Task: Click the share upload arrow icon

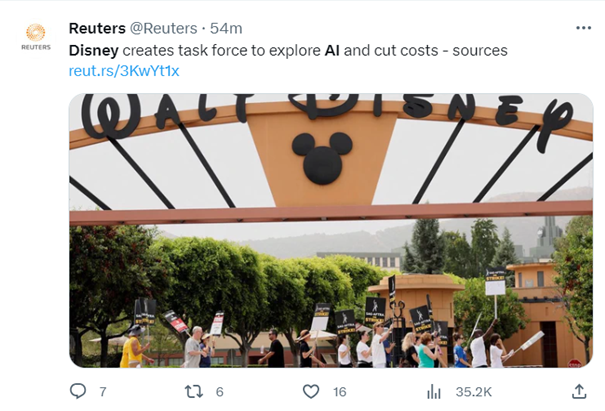Action: coord(579,391)
